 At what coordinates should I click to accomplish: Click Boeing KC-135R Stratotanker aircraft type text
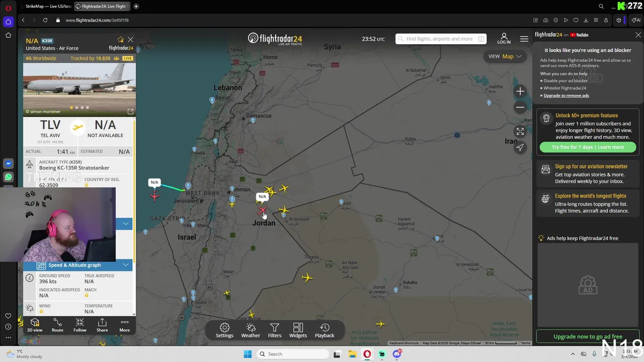coord(74,168)
